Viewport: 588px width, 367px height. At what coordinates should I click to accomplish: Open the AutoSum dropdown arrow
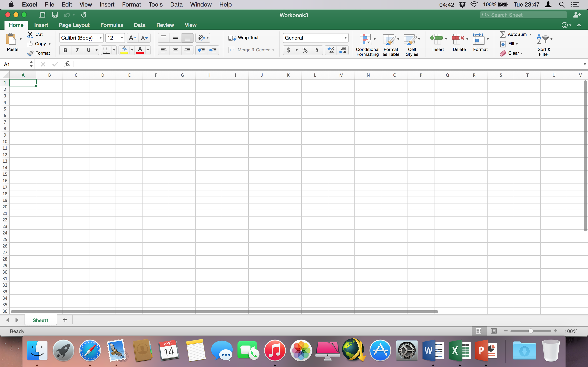(530, 34)
